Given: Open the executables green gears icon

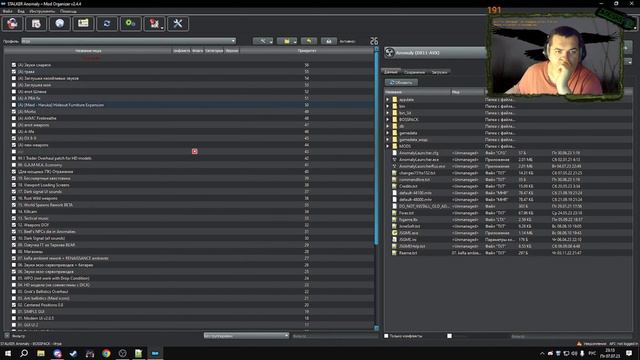Looking at the screenshot, I should [x=131, y=24].
